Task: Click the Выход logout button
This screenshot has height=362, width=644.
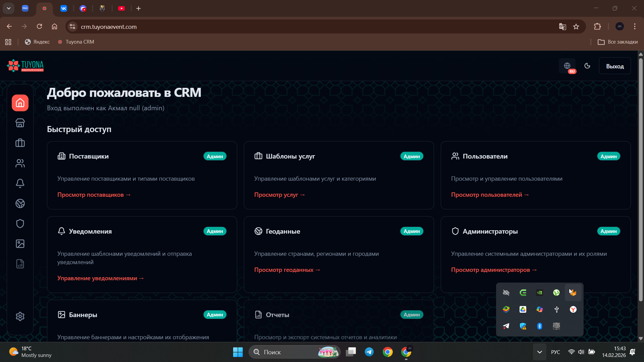Action: [614, 66]
